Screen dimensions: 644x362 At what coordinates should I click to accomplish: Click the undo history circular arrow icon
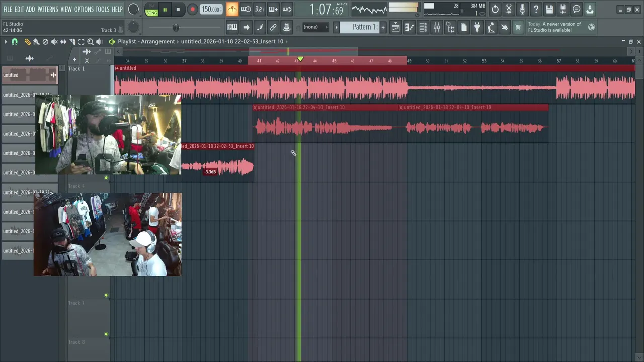click(495, 9)
